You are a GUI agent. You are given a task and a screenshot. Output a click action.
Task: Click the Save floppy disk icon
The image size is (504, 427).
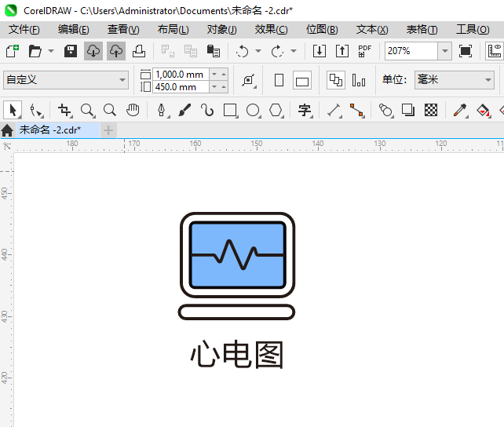click(x=71, y=51)
